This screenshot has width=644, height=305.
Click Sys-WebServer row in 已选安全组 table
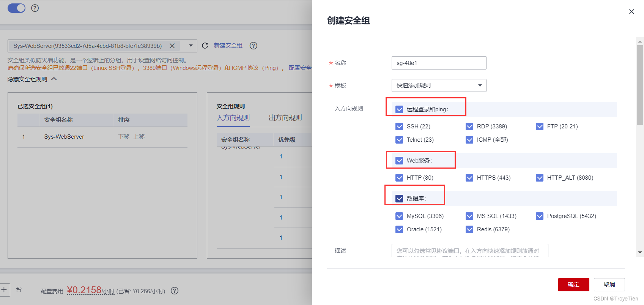click(102, 137)
